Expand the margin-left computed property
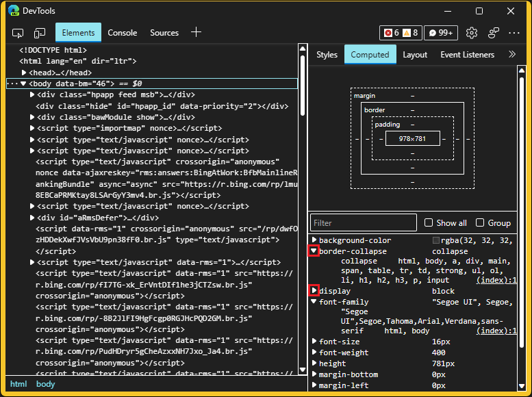The height and width of the screenshot is (397, 532). tap(314, 385)
